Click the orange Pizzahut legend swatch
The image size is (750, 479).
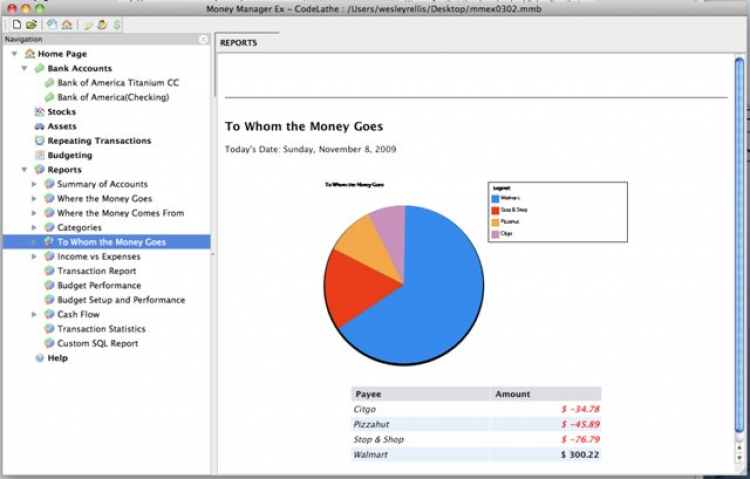pyautogui.click(x=495, y=222)
